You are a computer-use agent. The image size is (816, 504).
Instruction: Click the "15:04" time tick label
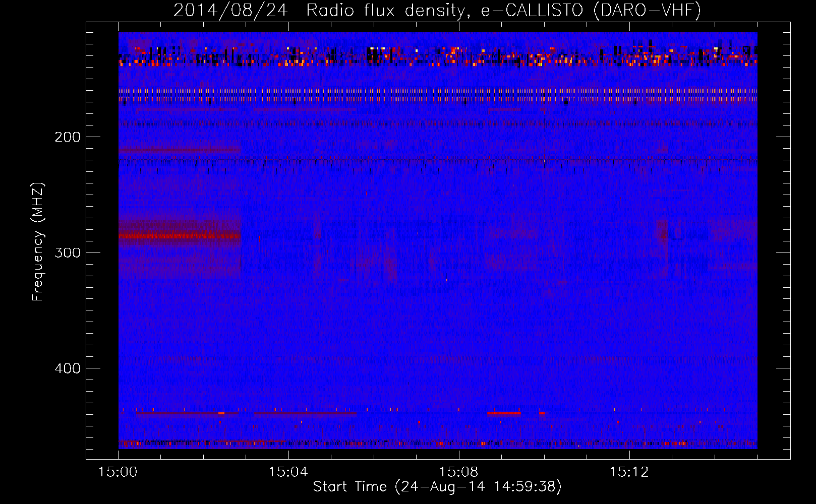tap(288, 472)
